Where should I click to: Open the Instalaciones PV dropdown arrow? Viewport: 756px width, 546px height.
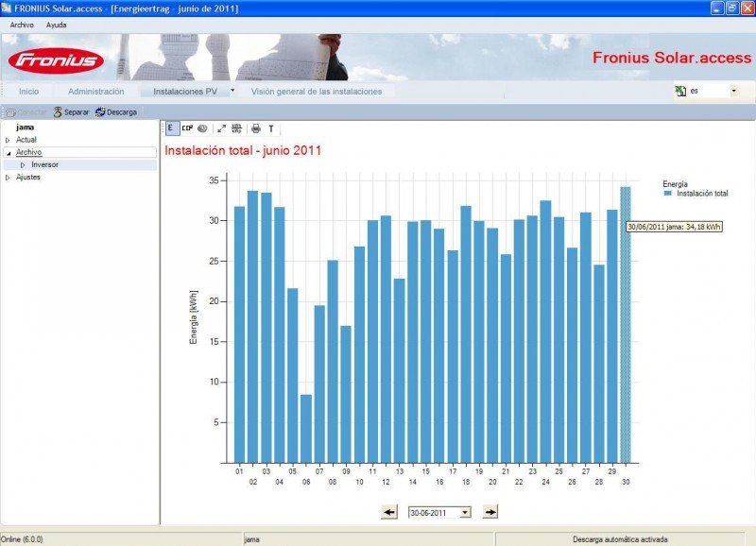point(232,90)
